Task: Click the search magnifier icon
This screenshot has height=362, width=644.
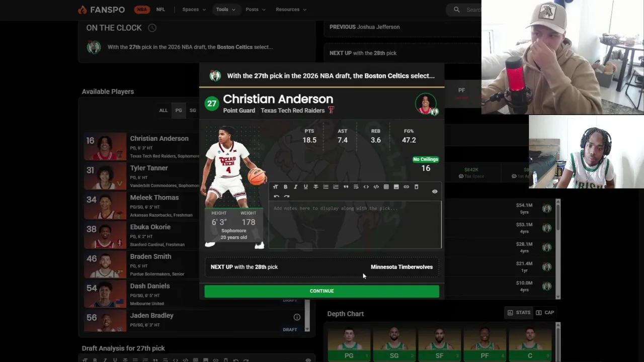Action: pos(456,10)
